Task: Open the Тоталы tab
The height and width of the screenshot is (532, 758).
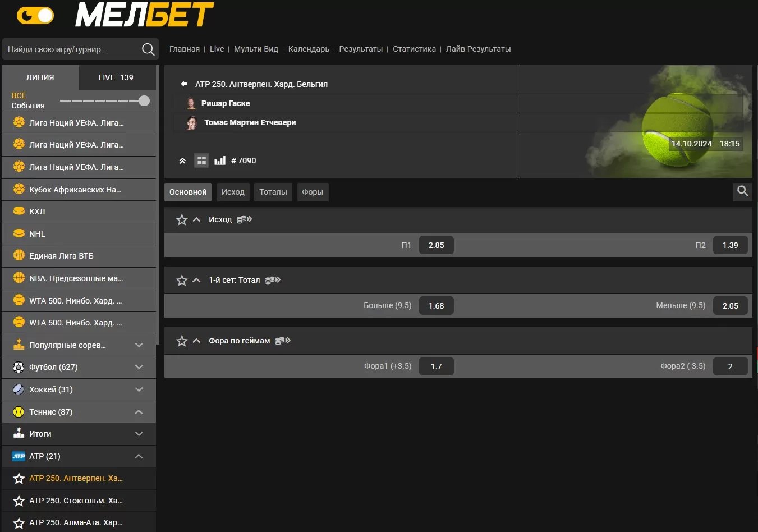Action: [273, 192]
